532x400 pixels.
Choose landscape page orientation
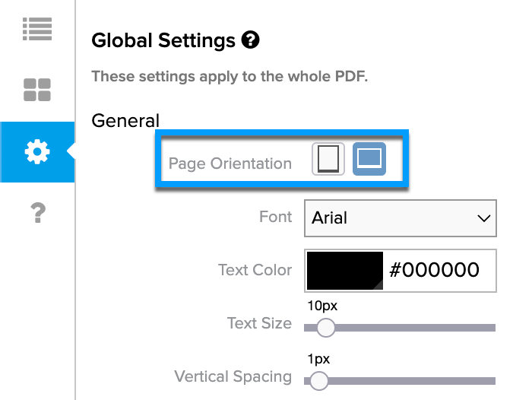[x=369, y=159]
